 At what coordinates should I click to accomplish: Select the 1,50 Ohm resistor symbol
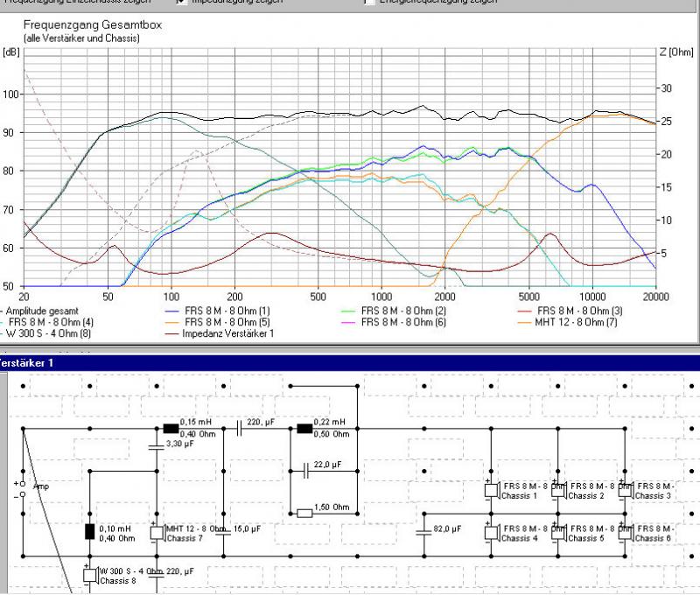click(304, 513)
